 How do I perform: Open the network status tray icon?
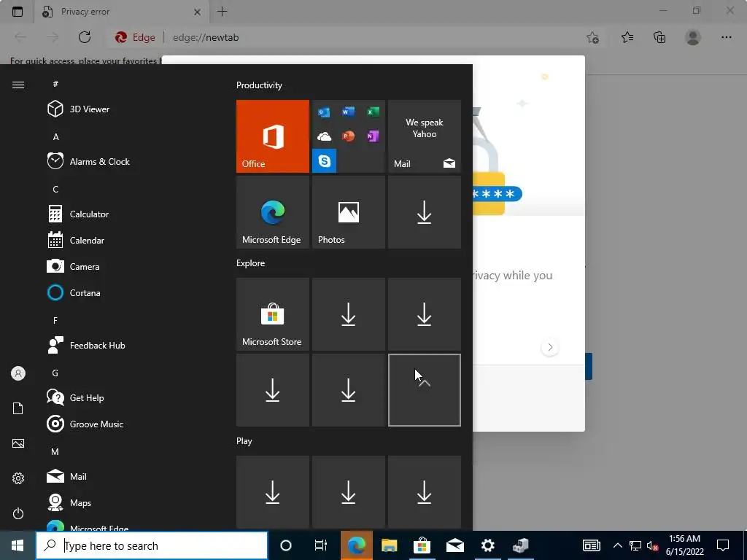[x=635, y=545]
